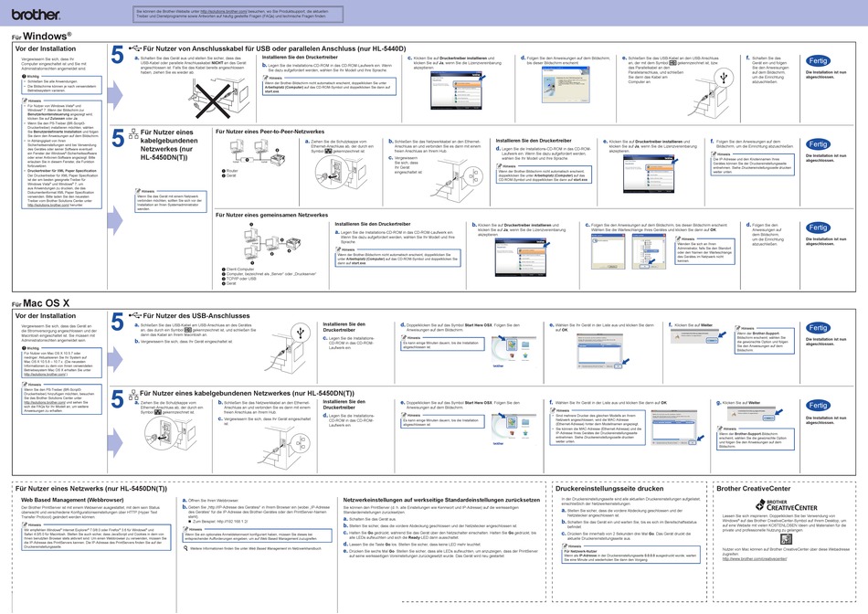Click the USB symbol bubble in Mac USB section
The image size is (868, 614).
(x=300, y=333)
